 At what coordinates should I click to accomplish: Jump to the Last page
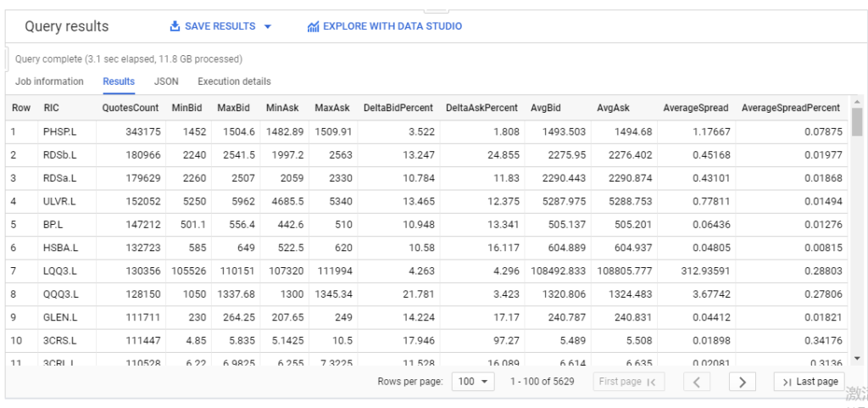[x=810, y=382]
